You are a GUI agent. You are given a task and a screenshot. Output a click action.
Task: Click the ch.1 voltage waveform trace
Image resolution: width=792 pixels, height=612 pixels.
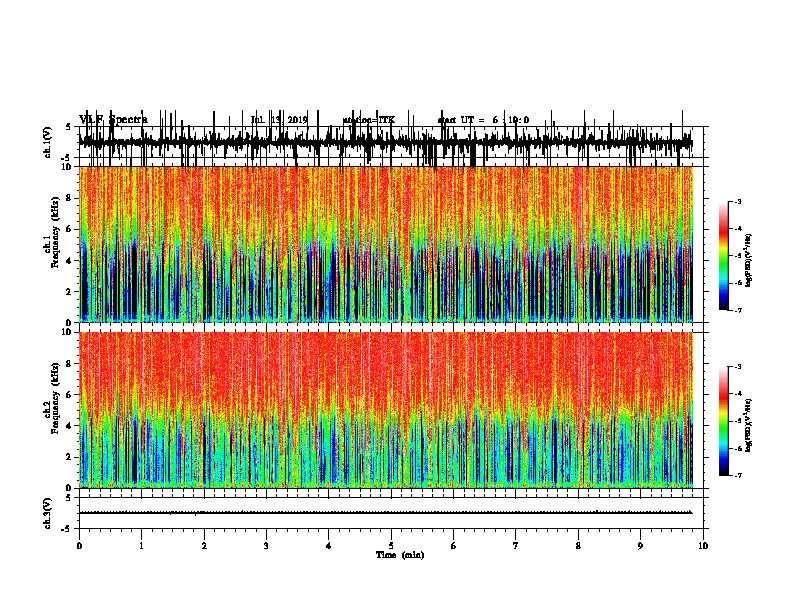pos(386,142)
